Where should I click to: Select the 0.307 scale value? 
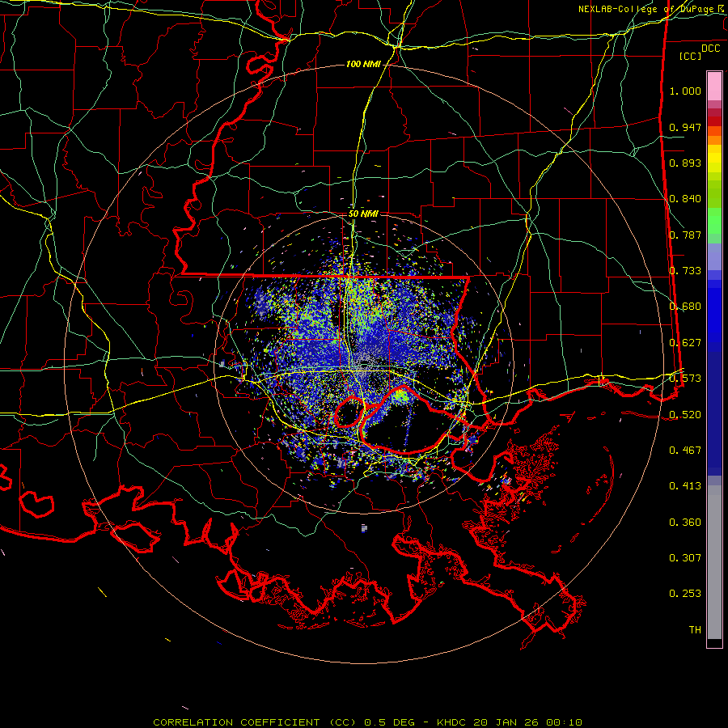(x=685, y=558)
